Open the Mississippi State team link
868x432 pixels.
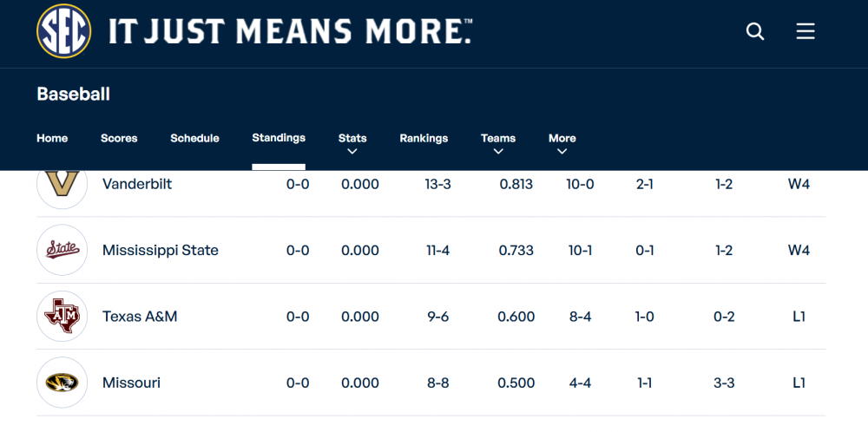click(161, 250)
